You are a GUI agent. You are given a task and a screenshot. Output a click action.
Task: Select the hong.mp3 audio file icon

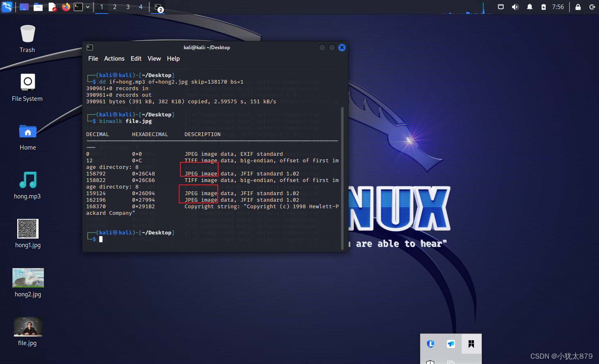tap(27, 186)
